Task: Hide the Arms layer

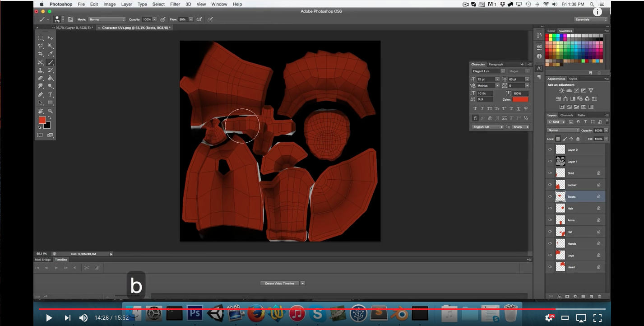Action: pos(550,220)
